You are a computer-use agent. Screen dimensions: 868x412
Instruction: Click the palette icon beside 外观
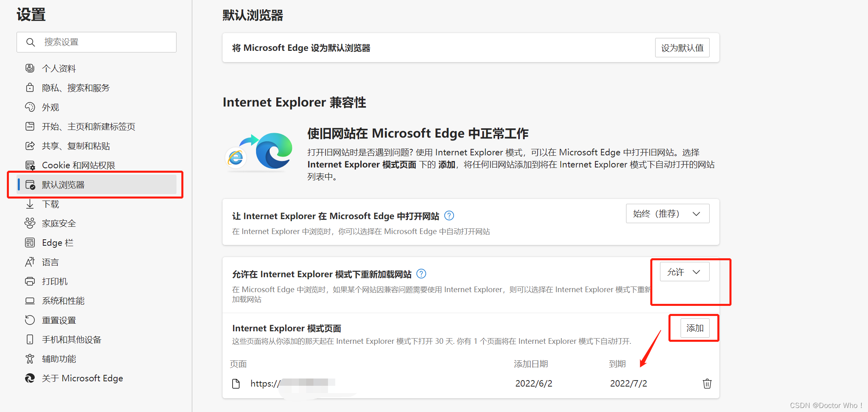point(30,107)
